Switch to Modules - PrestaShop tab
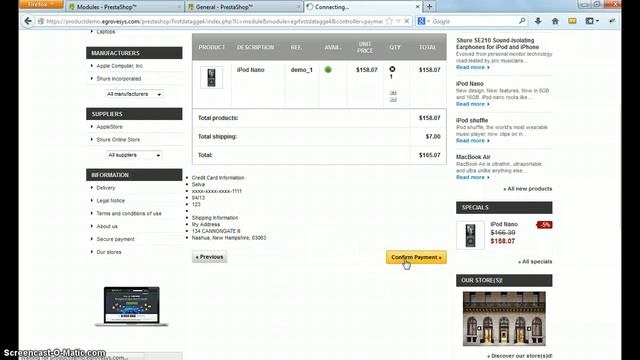Viewport: 640px width, 360px height. [125, 7]
